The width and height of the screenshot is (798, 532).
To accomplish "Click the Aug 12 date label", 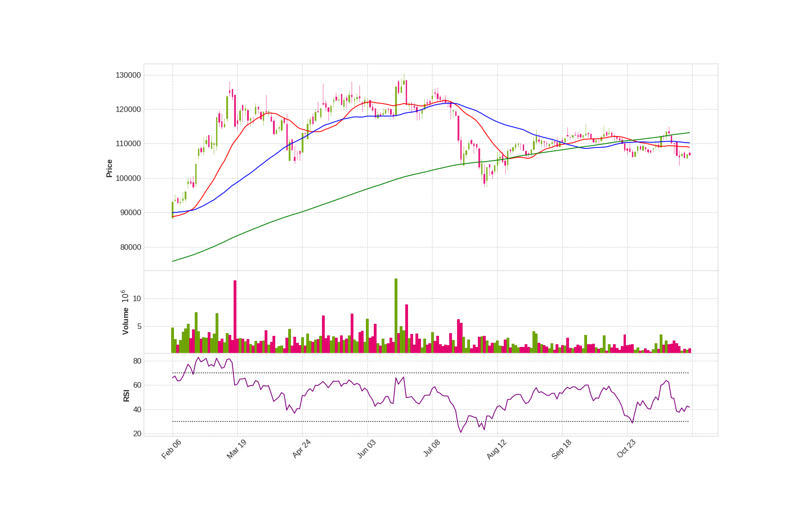I will point(496,450).
